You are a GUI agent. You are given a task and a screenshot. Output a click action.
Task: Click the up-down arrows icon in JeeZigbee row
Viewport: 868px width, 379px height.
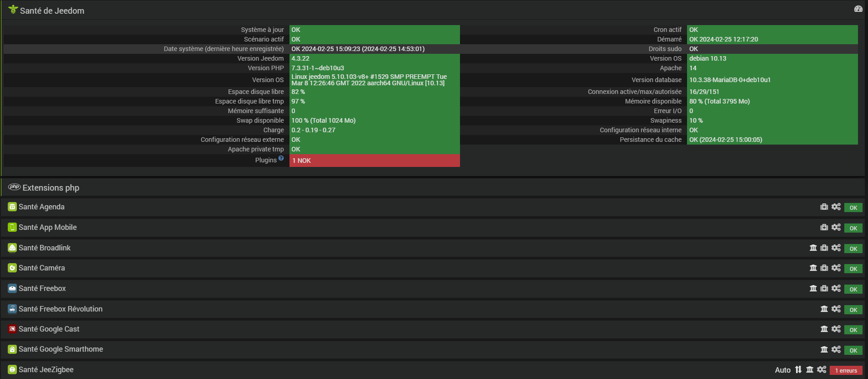[x=798, y=369]
